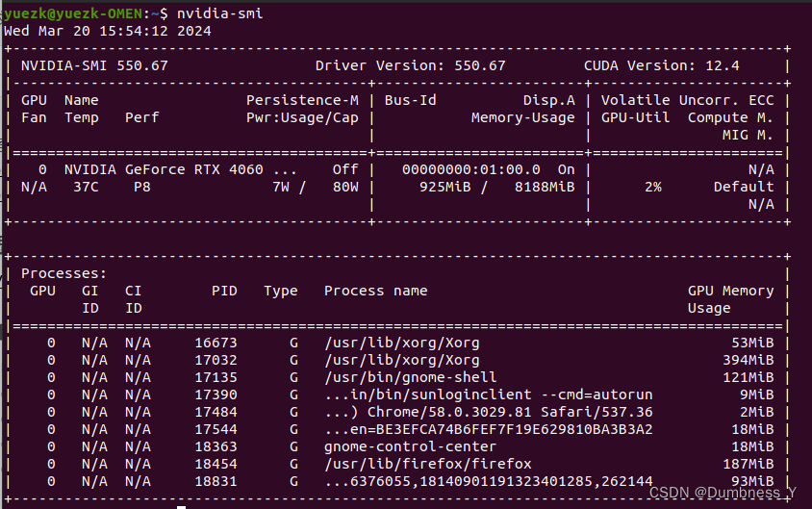Click the 'Compute M.' header
This screenshot has width=812, height=509.
coord(730,118)
